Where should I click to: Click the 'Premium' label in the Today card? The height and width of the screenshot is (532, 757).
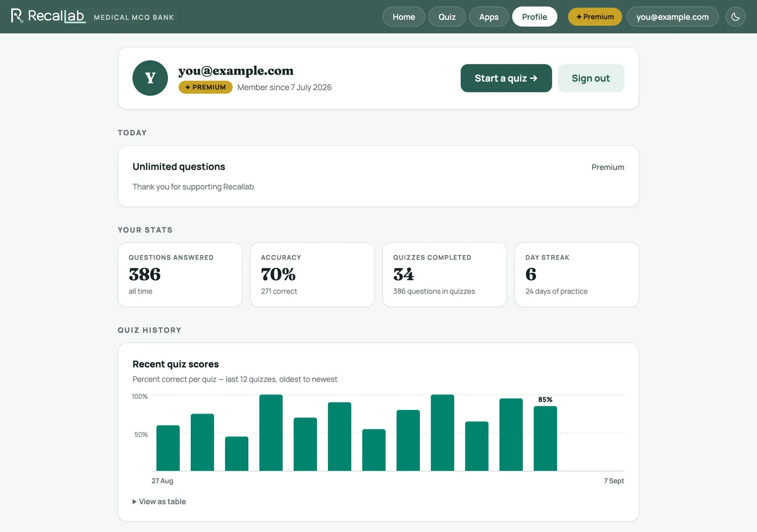pos(608,167)
